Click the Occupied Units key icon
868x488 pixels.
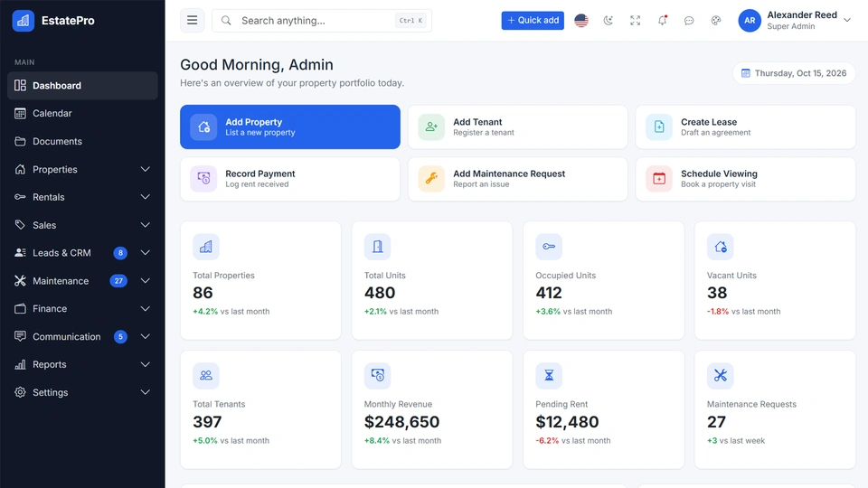(x=549, y=247)
